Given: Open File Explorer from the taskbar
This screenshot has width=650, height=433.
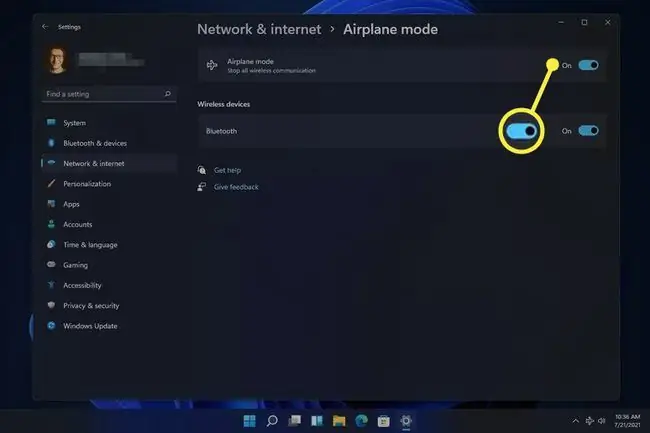Looking at the screenshot, I should click(x=339, y=421).
